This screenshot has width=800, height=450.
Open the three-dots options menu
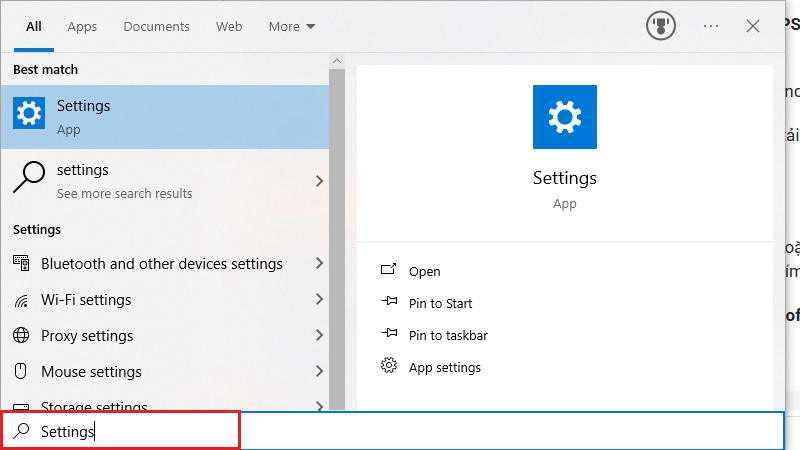pyautogui.click(x=711, y=26)
